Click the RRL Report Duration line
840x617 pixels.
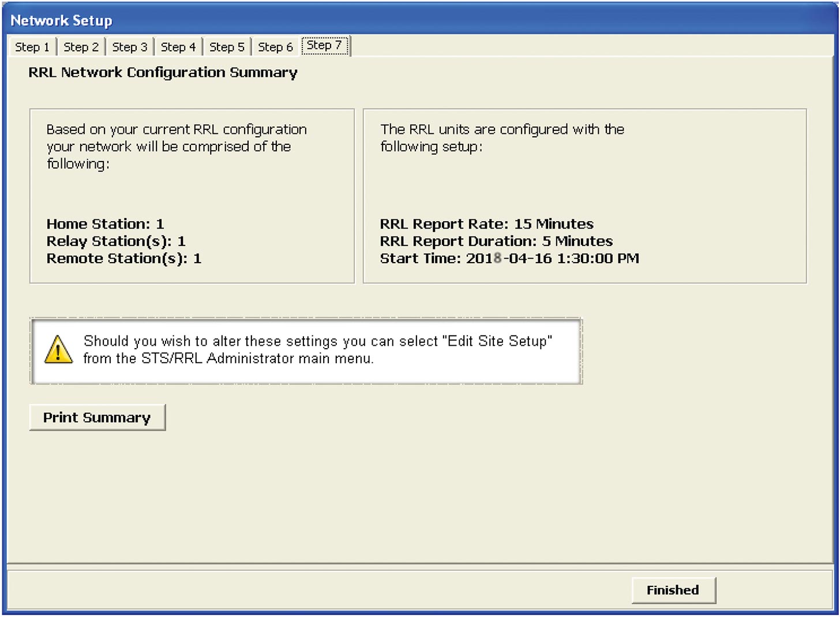click(496, 241)
